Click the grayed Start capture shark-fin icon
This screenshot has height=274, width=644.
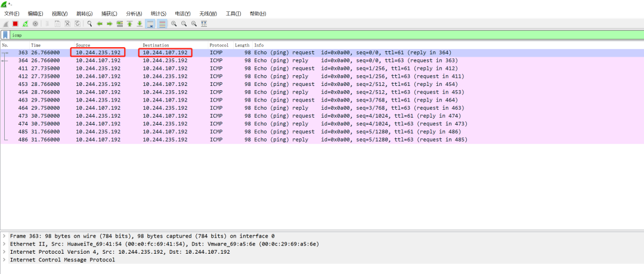[x=5, y=24]
